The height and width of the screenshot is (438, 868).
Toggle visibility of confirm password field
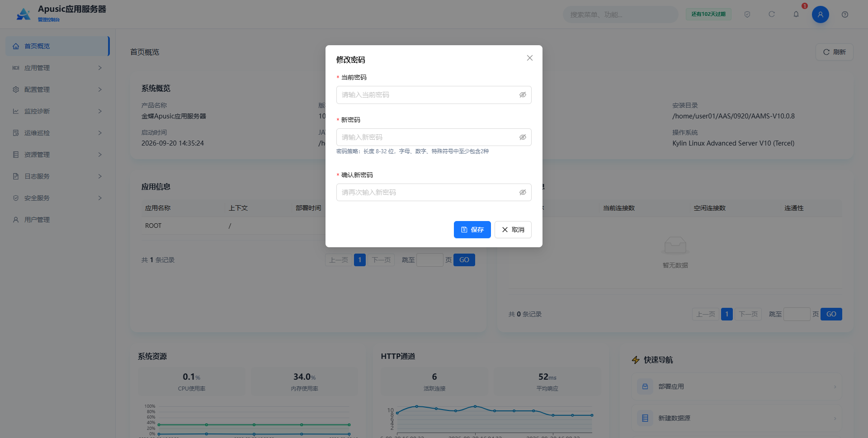pos(523,193)
